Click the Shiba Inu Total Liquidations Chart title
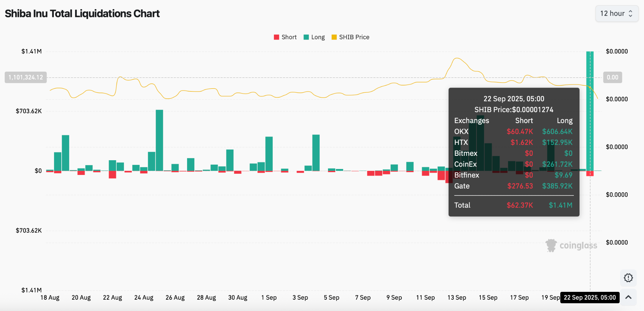Viewport: 644px width, 311px height. (x=82, y=14)
